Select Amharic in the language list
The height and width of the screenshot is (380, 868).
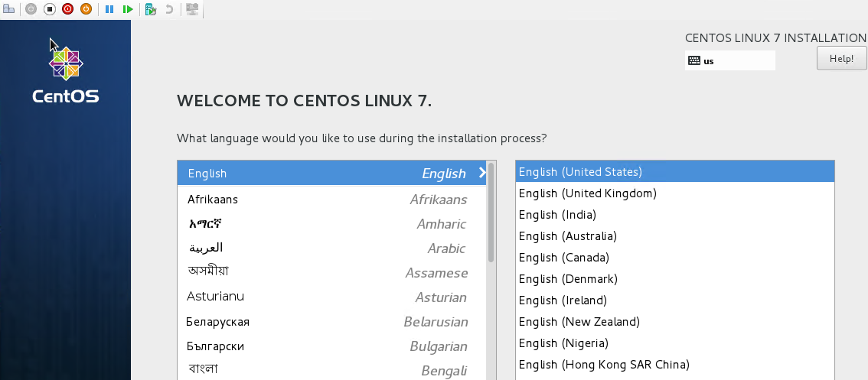tap(331, 224)
